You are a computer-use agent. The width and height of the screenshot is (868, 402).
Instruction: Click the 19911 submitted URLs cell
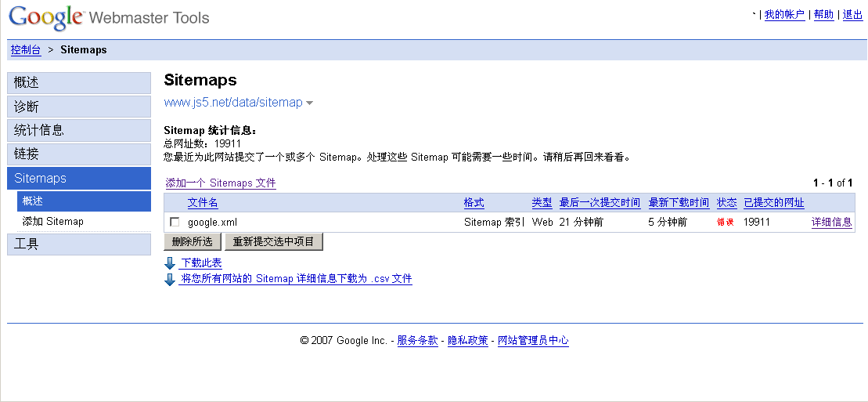(x=757, y=223)
